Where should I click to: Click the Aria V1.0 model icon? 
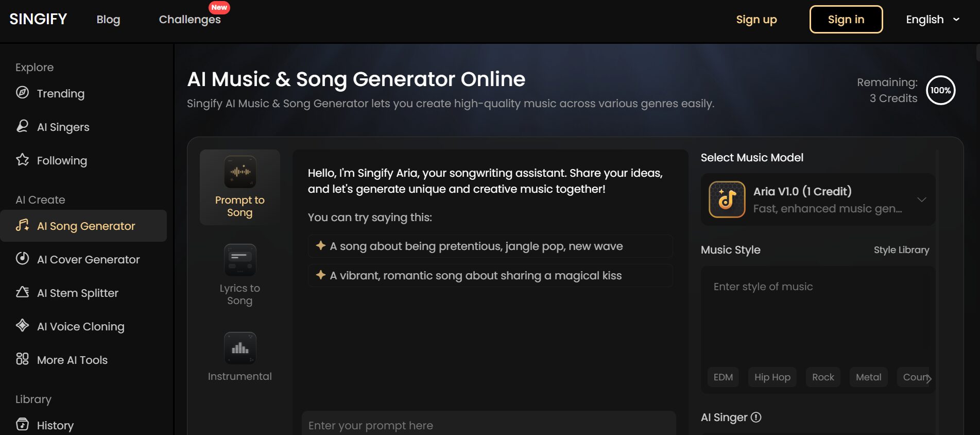click(x=727, y=199)
